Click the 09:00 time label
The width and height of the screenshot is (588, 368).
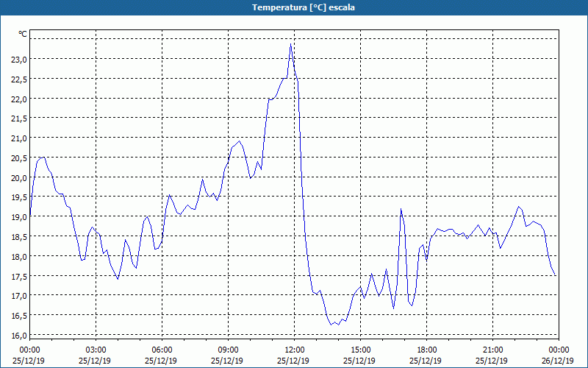pyautogui.click(x=228, y=350)
